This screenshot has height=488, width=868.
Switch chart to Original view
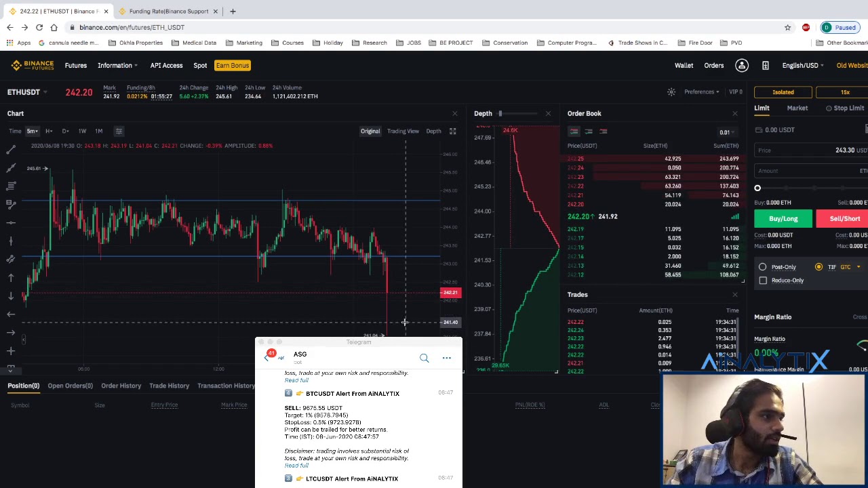click(x=370, y=131)
